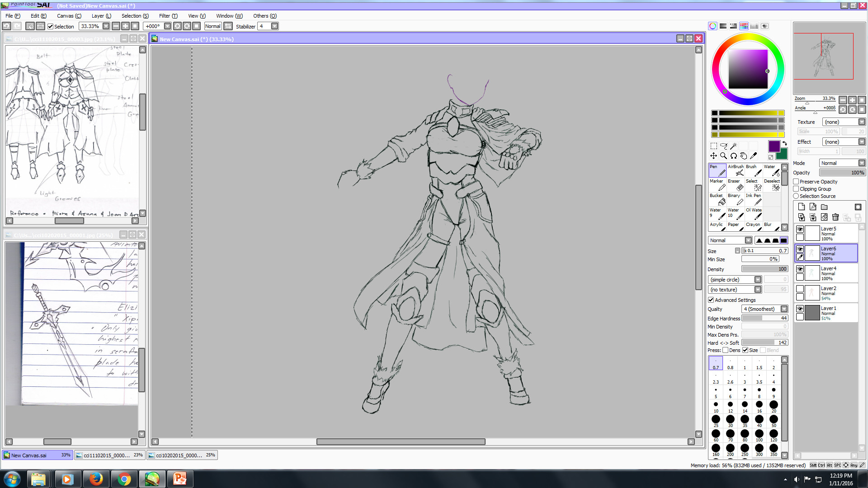Screen dimensions: 868x488
Task: Pick a color with the Eyedropper tool
Action: pos(754,155)
